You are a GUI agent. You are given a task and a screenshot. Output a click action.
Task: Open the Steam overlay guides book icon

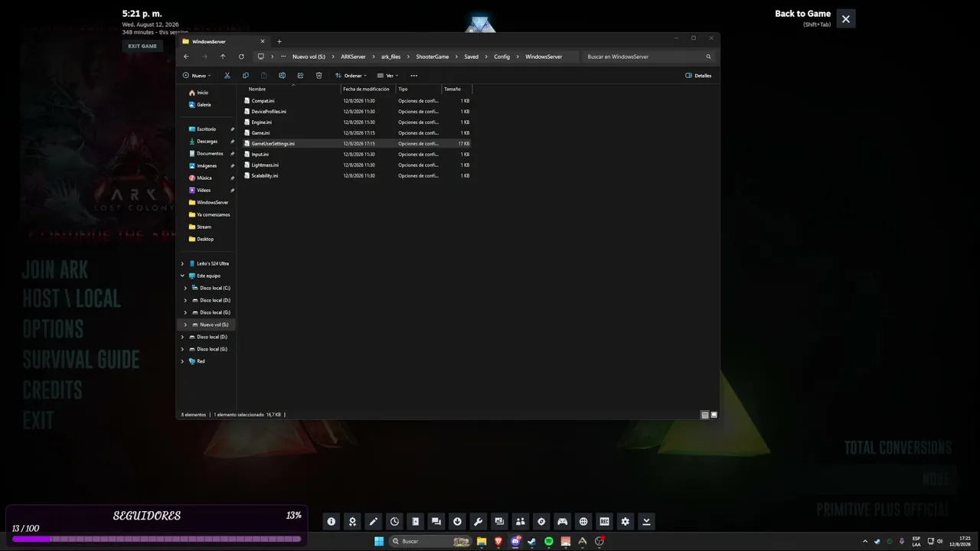(415, 522)
